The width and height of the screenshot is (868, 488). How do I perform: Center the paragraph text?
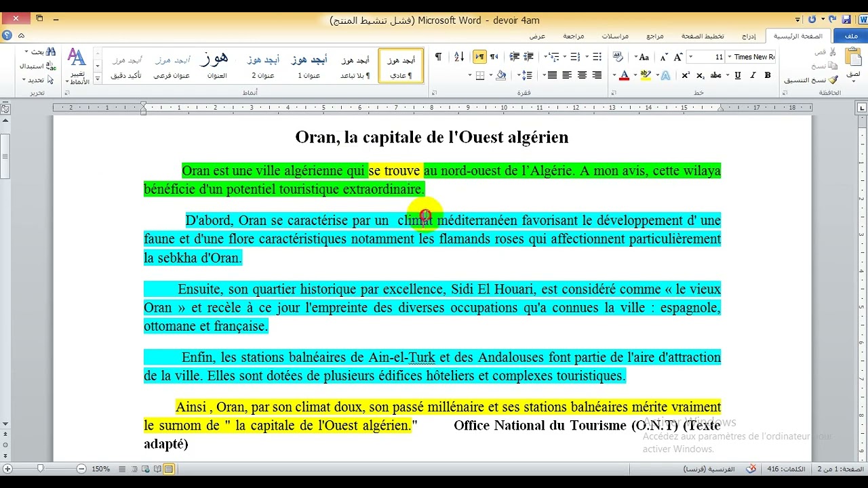(582, 75)
